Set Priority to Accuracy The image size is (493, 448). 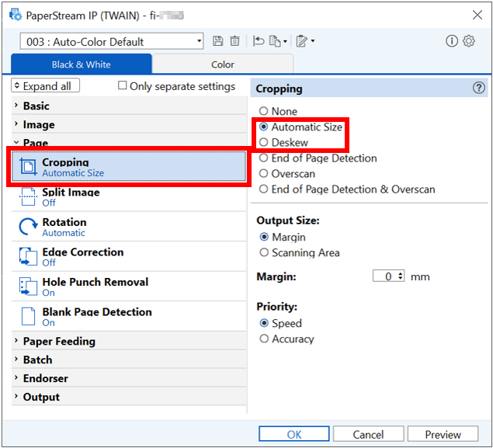point(264,339)
